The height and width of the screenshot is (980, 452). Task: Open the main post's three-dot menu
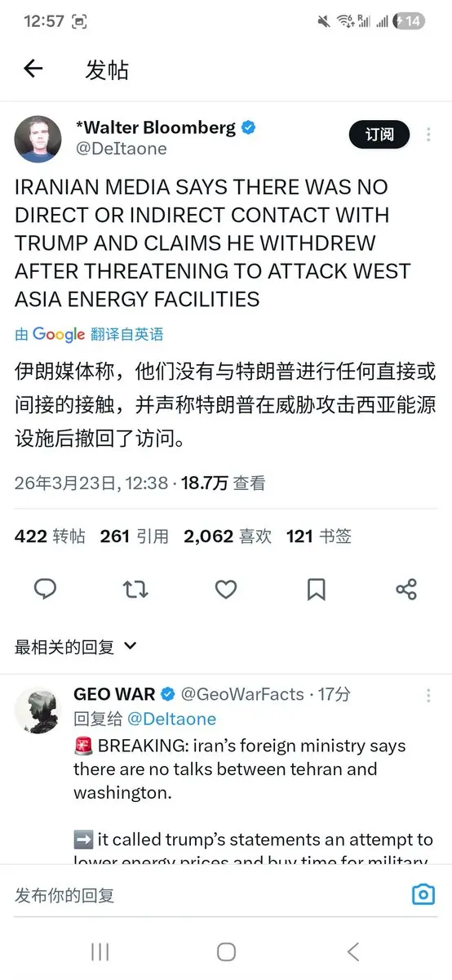pyautogui.click(x=429, y=135)
